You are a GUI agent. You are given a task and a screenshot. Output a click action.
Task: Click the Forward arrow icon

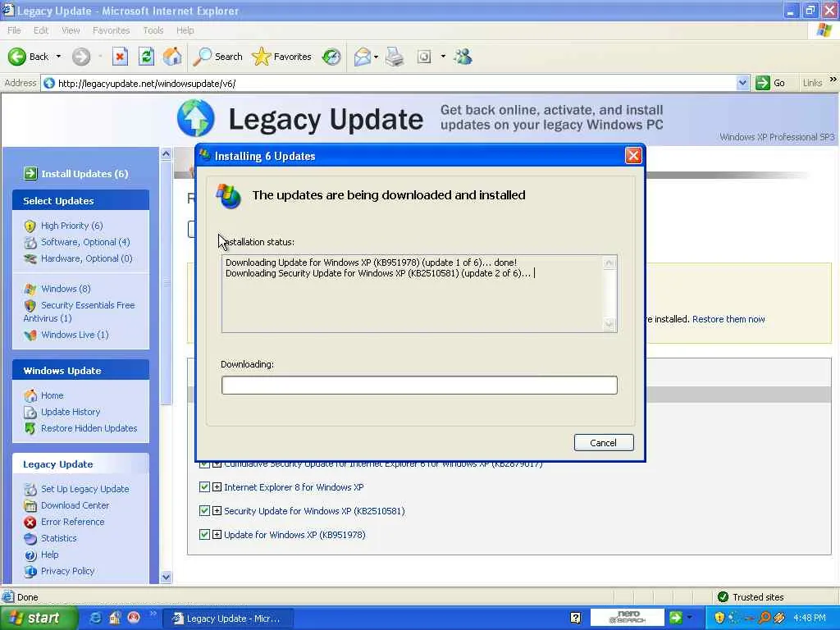(x=81, y=57)
